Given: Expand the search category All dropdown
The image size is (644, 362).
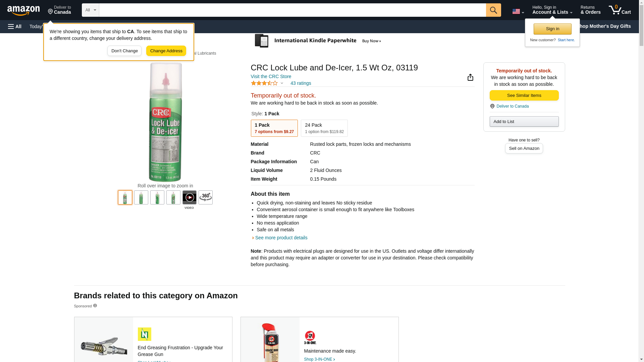Looking at the screenshot, I should 90,10.
